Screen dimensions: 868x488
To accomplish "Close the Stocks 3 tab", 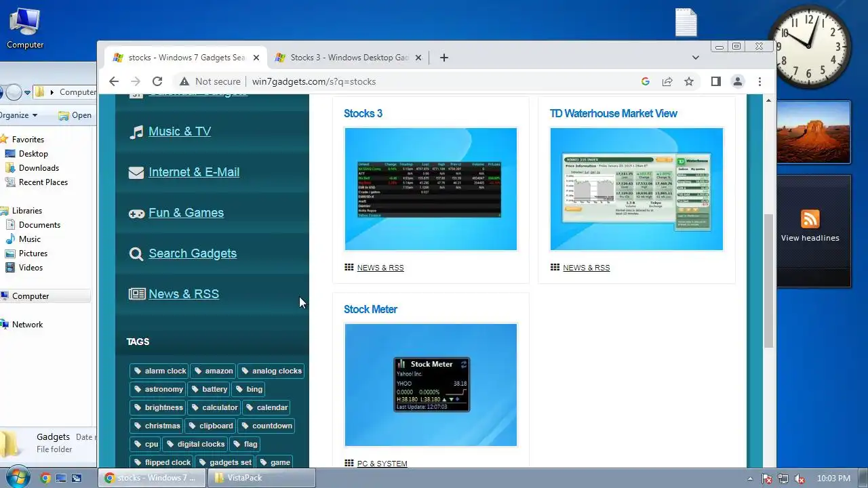I will click(418, 58).
